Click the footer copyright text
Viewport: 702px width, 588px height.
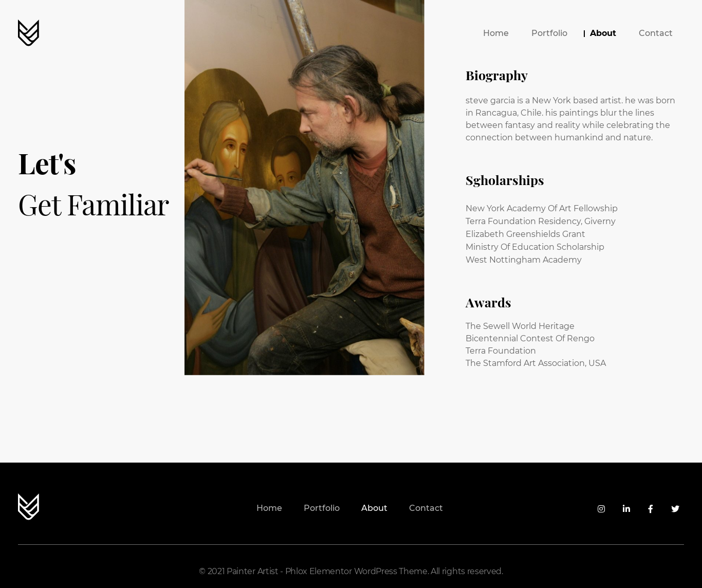351,571
